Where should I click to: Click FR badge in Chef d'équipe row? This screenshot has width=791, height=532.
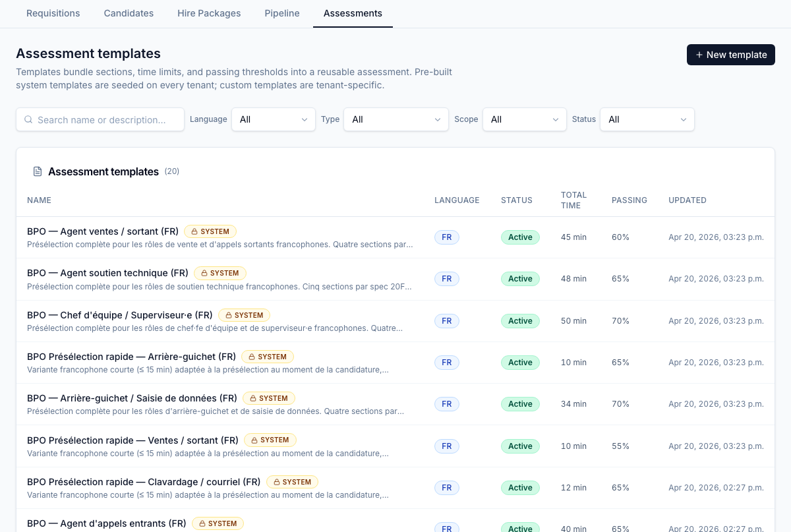[x=447, y=321]
